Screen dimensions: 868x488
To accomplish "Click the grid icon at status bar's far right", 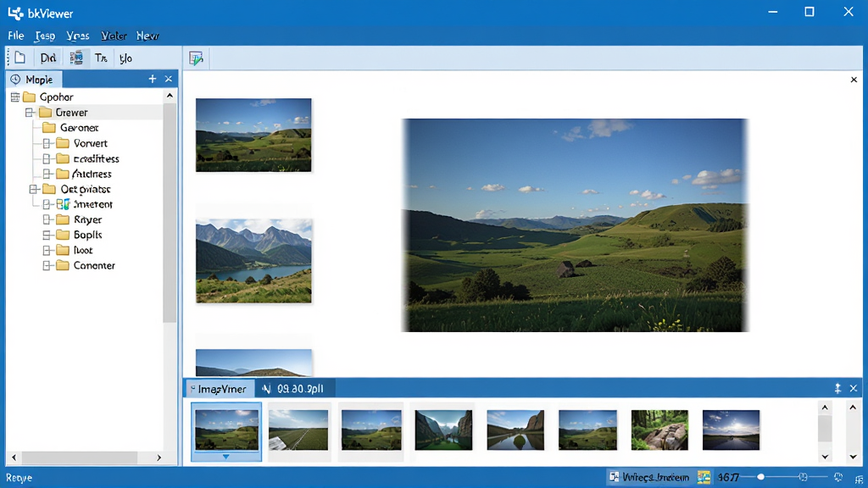I will [x=859, y=478].
